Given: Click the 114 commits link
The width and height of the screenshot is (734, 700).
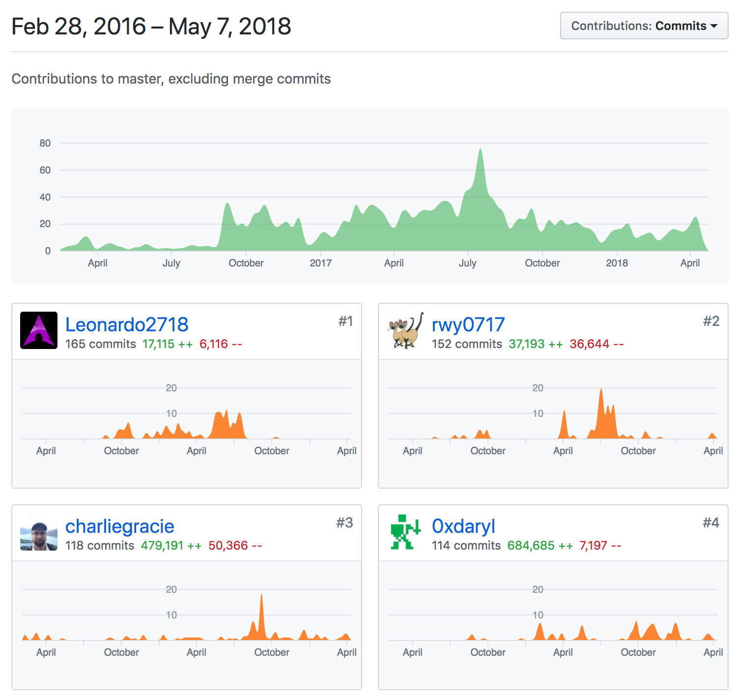Looking at the screenshot, I should pyautogui.click(x=466, y=546).
